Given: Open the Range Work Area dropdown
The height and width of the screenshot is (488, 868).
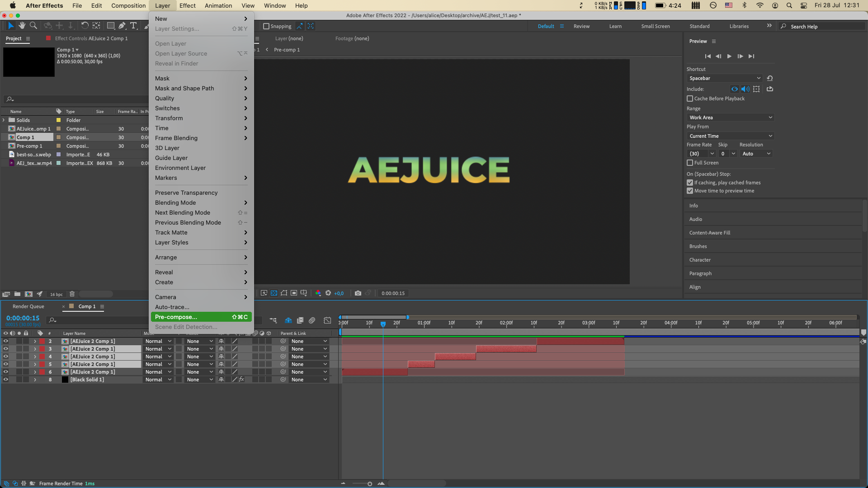Looking at the screenshot, I should [x=730, y=117].
